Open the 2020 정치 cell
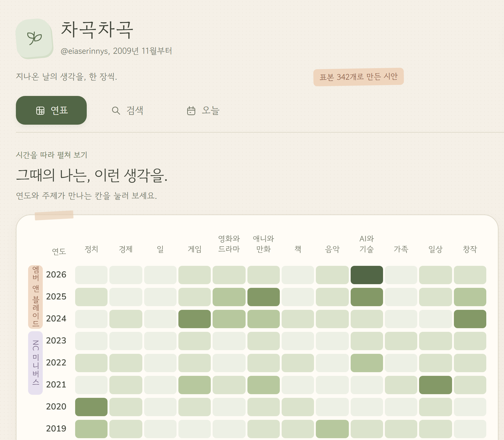 91,407
